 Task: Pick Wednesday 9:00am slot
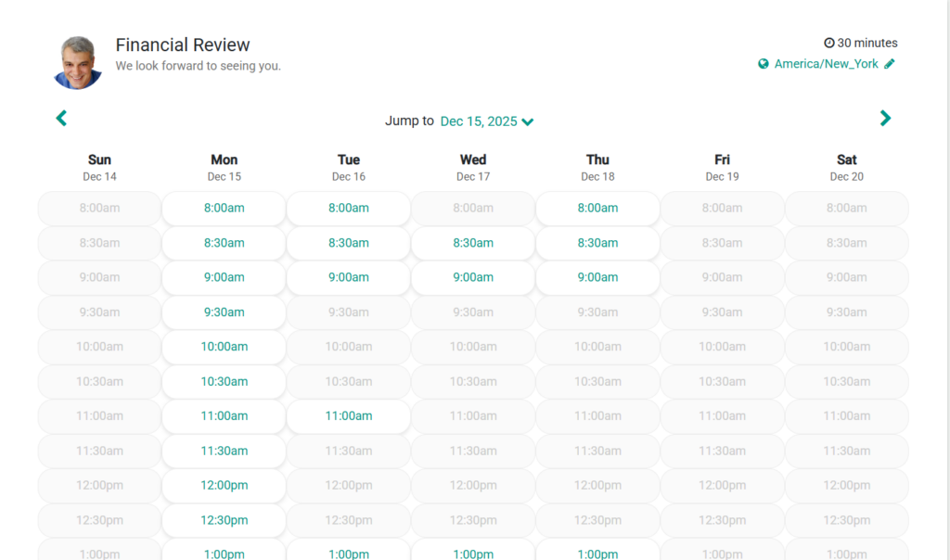[473, 277]
